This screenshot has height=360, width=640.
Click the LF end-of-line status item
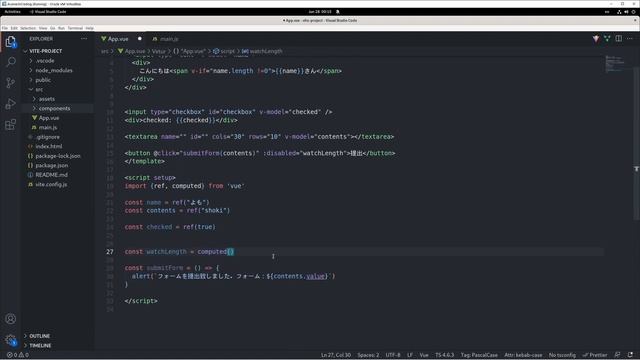pyautogui.click(x=410, y=355)
